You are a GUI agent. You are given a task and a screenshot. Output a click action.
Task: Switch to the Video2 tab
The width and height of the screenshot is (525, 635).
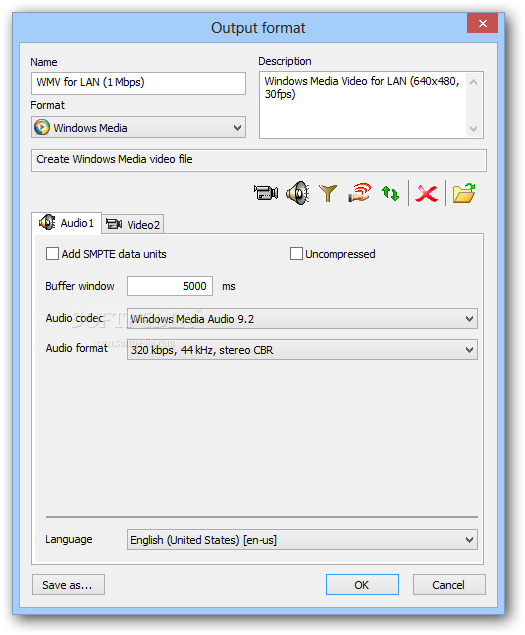point(133,224)
